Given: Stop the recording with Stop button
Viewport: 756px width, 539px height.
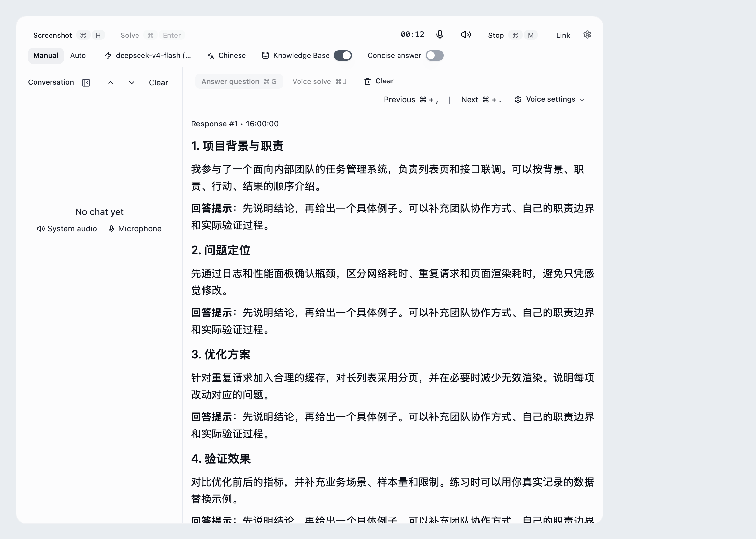Looking at the screenshot, I should coord(513,35).
